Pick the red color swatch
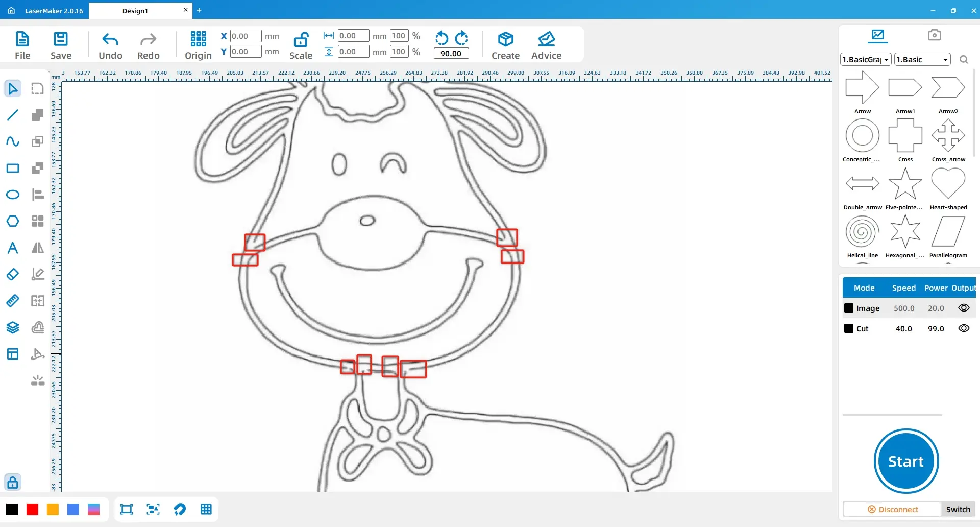 [x=32, y=509]
